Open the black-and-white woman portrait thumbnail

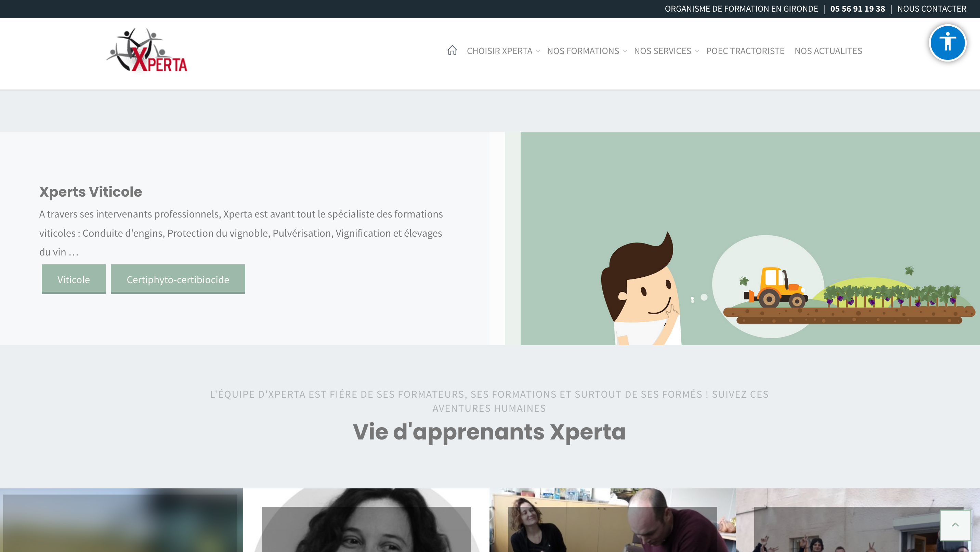point(366,520)
